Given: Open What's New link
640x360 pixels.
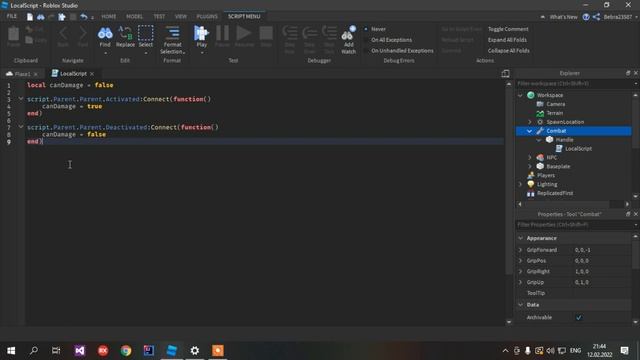Looking at the screenshot, I should (563, 17).
